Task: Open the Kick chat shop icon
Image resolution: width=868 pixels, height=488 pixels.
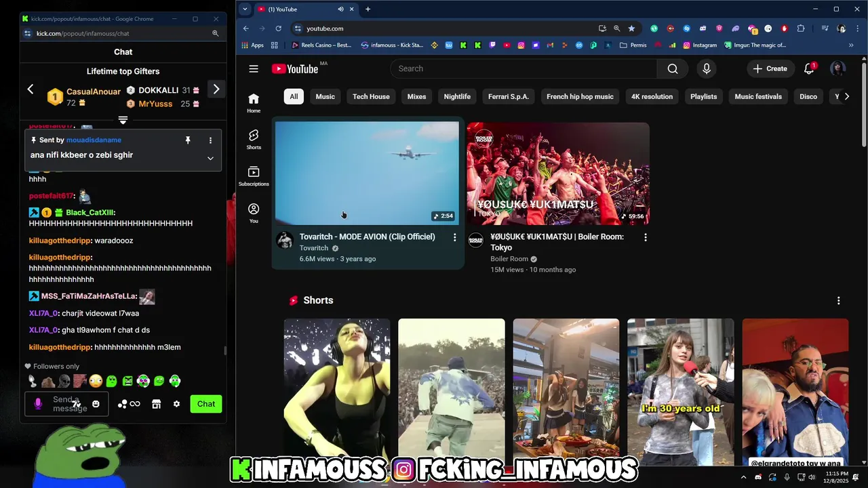Action: (156, 404)
